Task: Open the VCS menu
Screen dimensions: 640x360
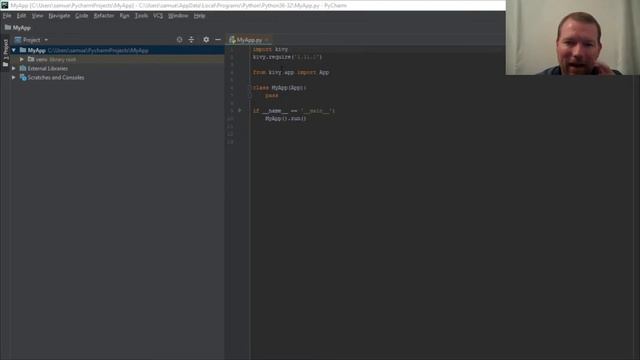Action: click(158, 16)
